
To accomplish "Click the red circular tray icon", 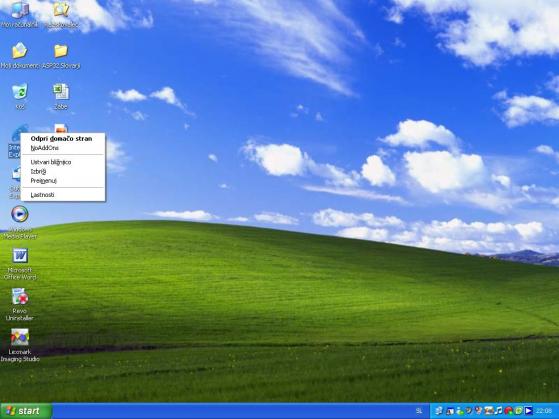I will click(x=509, y=411).
